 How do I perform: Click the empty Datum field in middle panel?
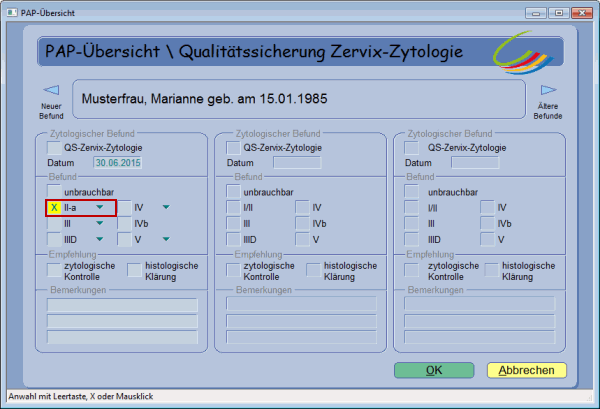coord(296,162)
